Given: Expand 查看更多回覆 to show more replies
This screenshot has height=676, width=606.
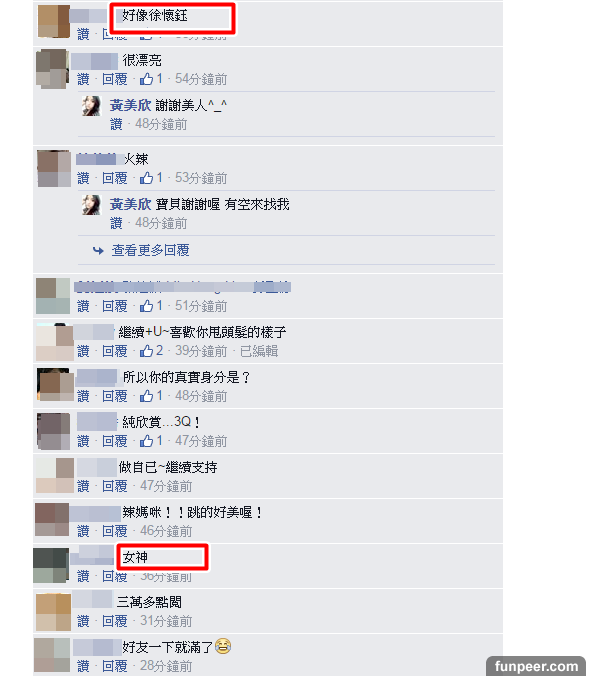Looking at the screenshot, I should (150, 250).
